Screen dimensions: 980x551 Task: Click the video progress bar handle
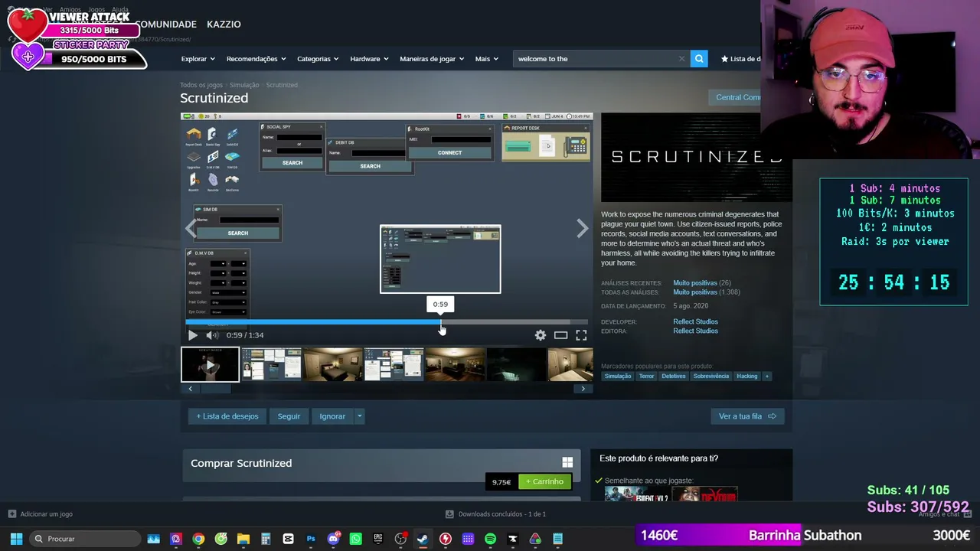pyautogui.click(x=441, y=322)
